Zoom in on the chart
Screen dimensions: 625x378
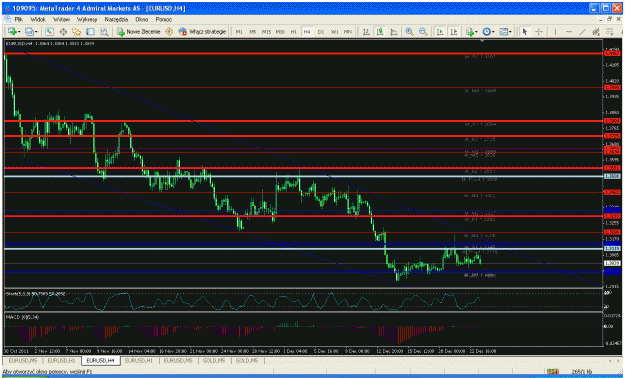pyautogui.click(x=409, y=32)
